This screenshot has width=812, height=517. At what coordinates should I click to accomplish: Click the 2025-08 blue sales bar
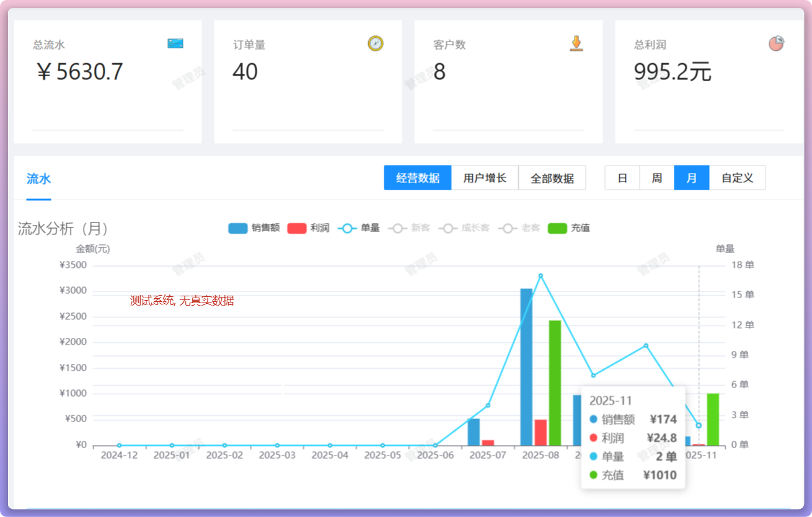click(x=526, y=367)
